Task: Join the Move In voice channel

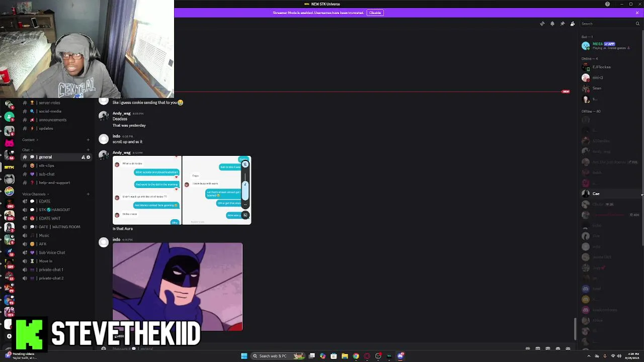Action: click(x=56, y=261)
